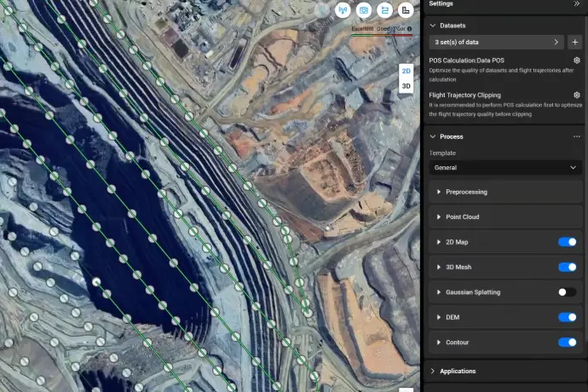Enable Gaussian Splatting processing
The image size is (588, 392).
pos(567,292)
